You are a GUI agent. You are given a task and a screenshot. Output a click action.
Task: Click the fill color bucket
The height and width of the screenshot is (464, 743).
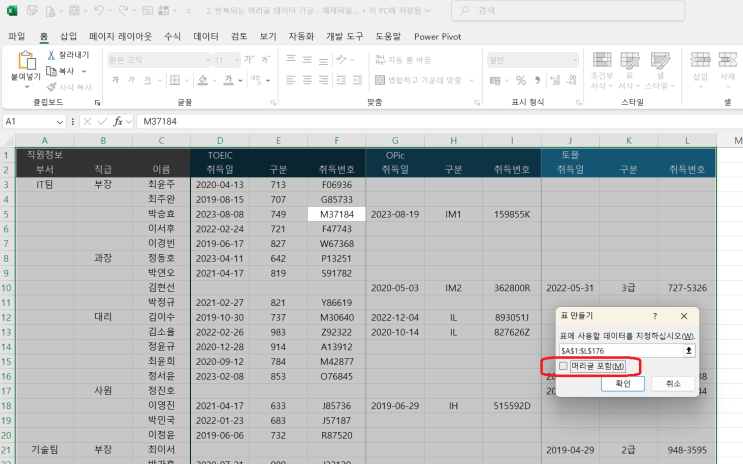203,80
